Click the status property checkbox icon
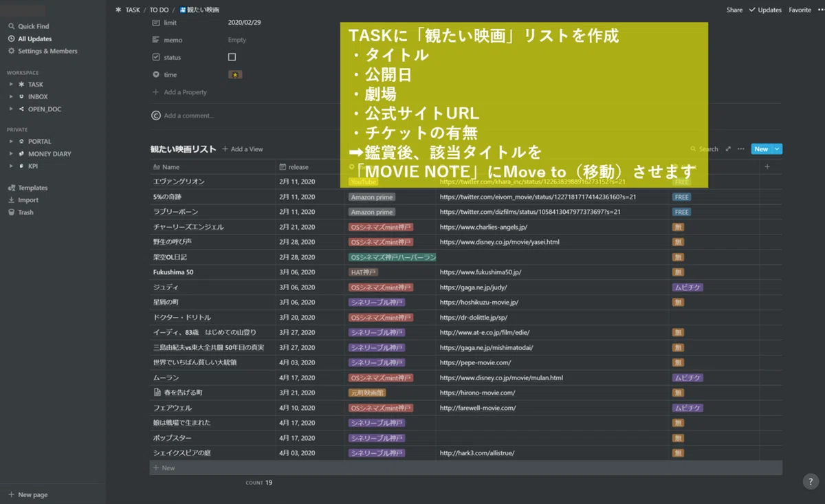Viewport: 825px width, 504px height. [x=156, y=57]
